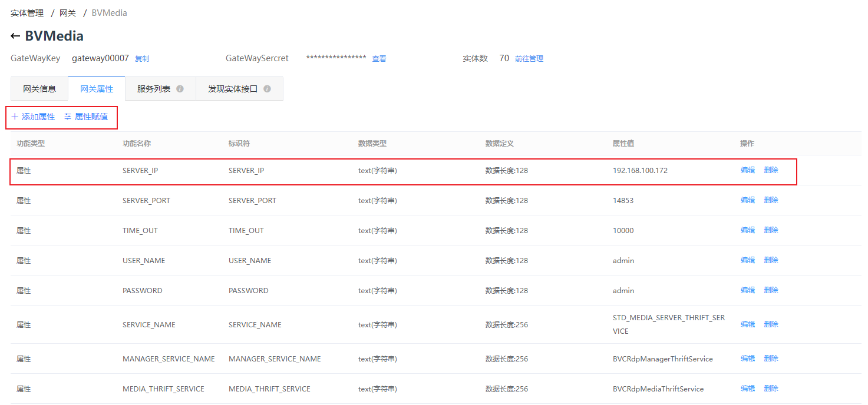Screen dimensions: 868x405
Task: Click the info icon on 发现实体接口 tab
Action: (x=267, y=89)
